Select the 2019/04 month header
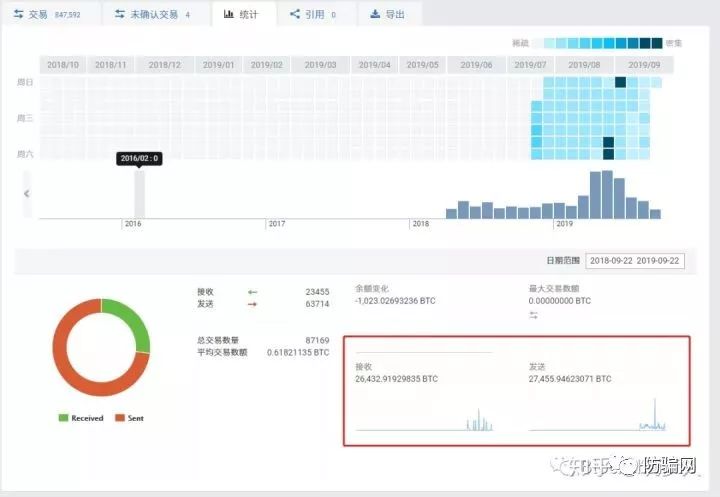720x497 pixels. coord(375,65)
